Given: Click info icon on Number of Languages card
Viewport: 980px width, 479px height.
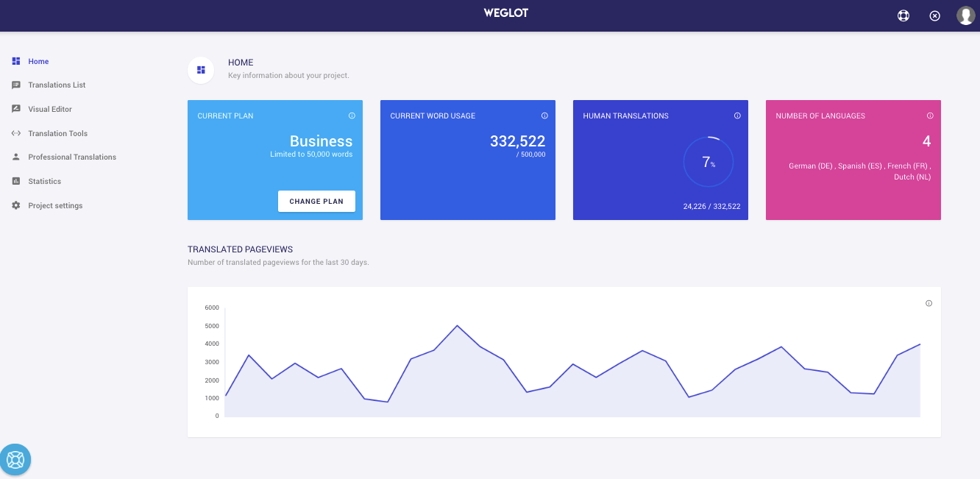Looking at the screenshot, I should (x=930, y=116).
